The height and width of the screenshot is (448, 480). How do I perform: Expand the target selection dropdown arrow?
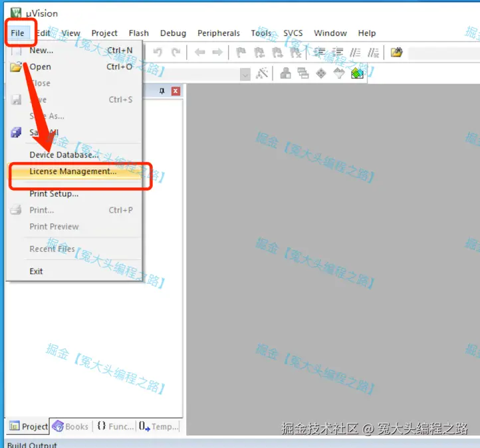pos(245,74)
